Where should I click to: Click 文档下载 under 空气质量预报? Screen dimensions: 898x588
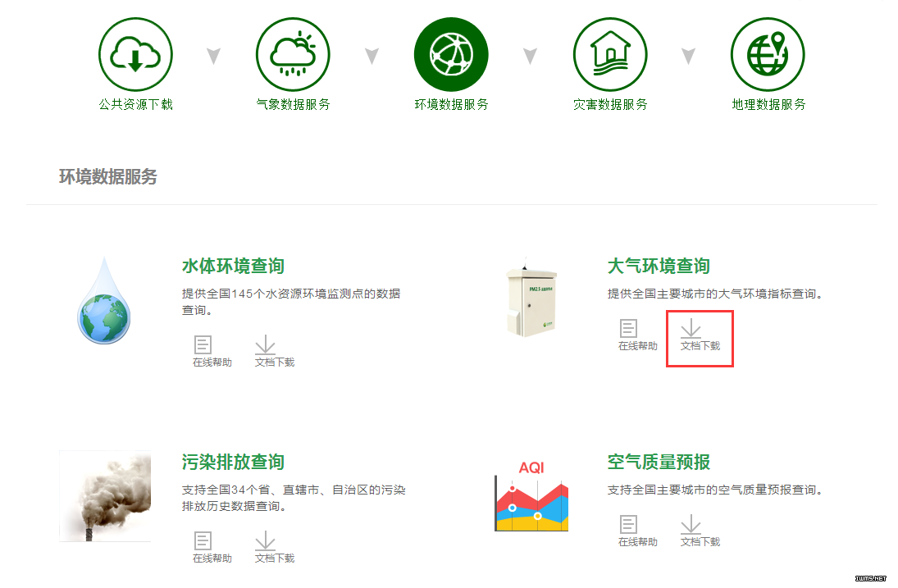click(700, 531)
